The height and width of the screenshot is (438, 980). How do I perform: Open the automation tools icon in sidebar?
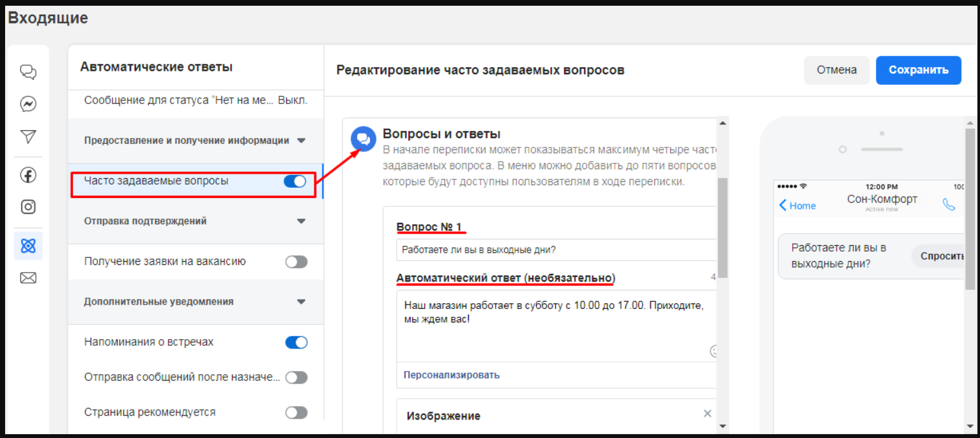click(x=27, y=245)
